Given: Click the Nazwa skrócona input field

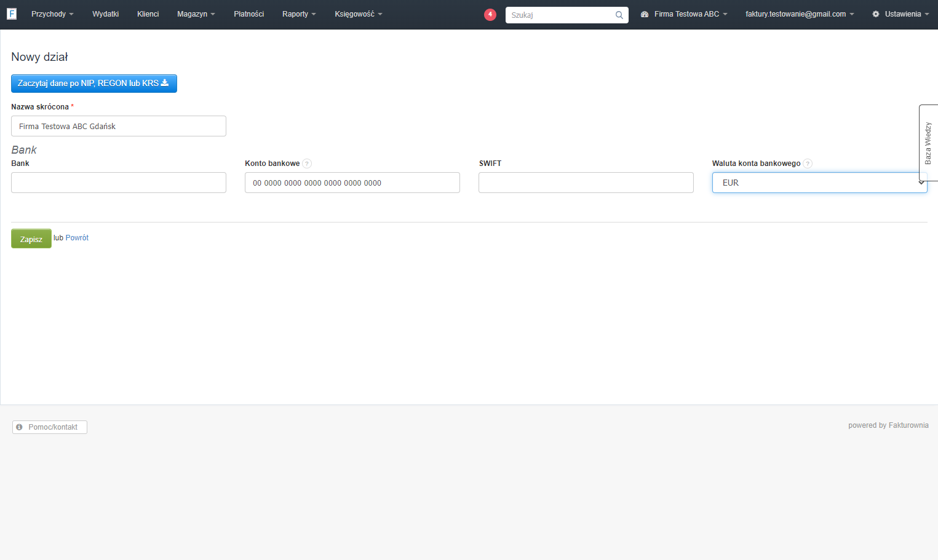Looking at the screenshot, I should point(119,126).
